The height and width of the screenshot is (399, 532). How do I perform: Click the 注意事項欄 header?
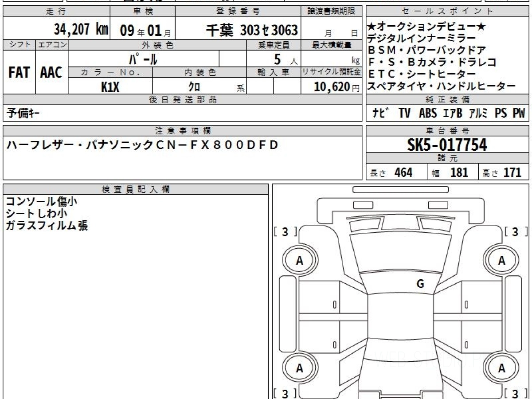(x=183, y=131)
